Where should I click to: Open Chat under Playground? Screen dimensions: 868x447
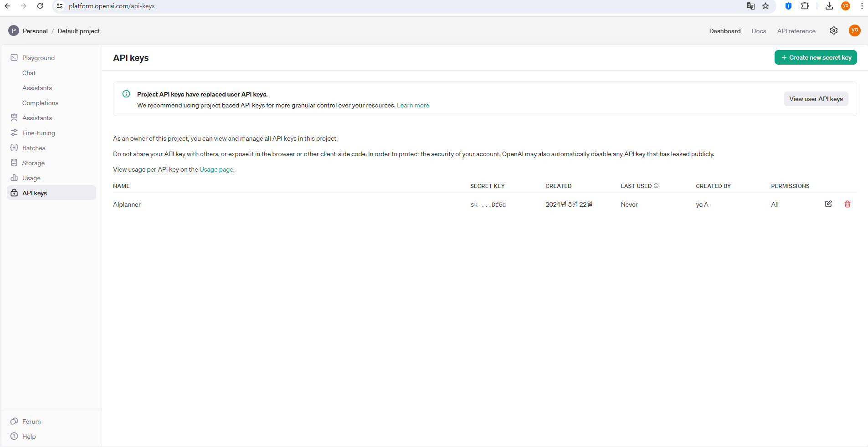pos(29,73)
